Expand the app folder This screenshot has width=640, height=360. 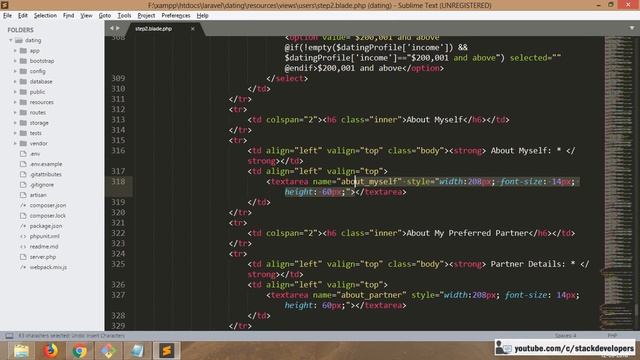pyautogui.click(x=15, y=51)
